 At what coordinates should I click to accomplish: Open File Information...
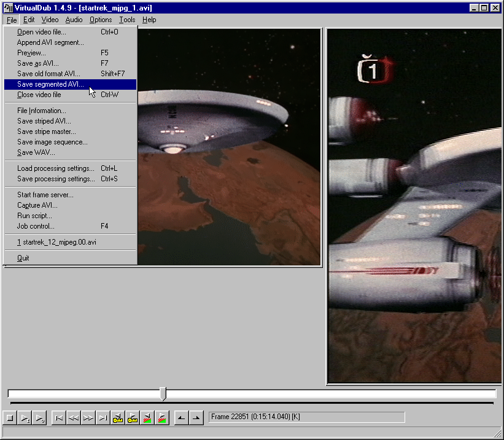71,111
